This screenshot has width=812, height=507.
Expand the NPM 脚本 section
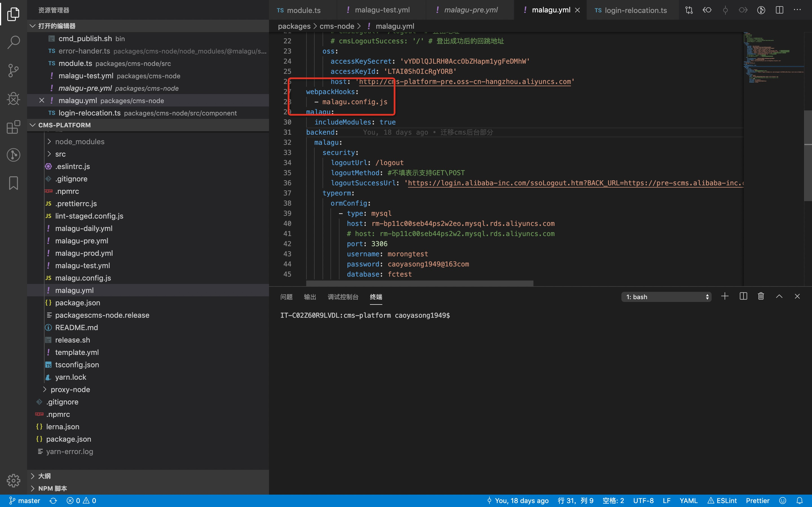52,488
